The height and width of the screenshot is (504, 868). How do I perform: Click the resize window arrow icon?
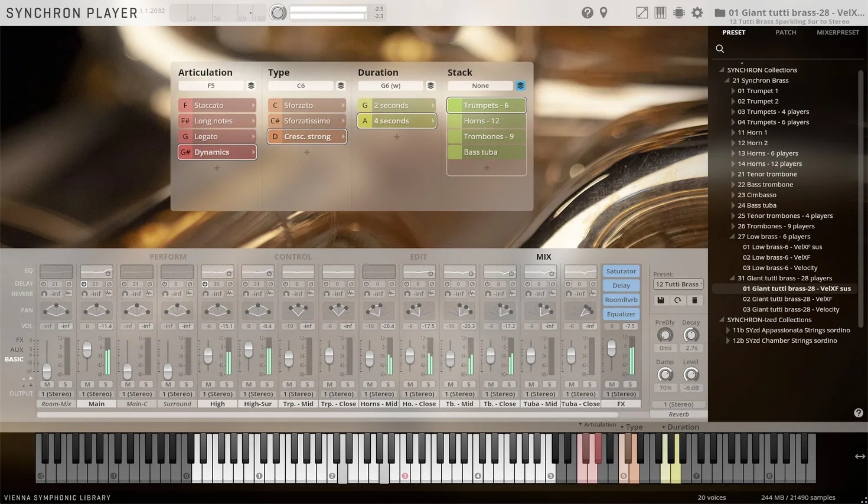[x=642, y=12]
